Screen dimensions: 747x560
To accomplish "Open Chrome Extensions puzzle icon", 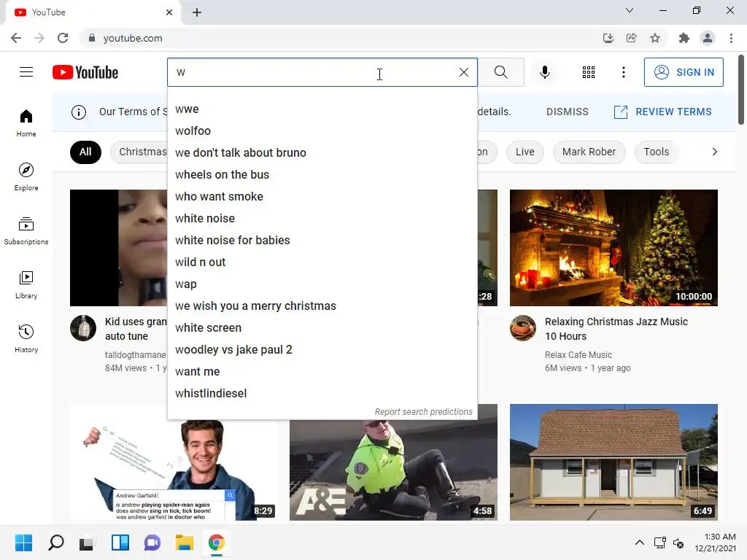I will tap(684, 38).
